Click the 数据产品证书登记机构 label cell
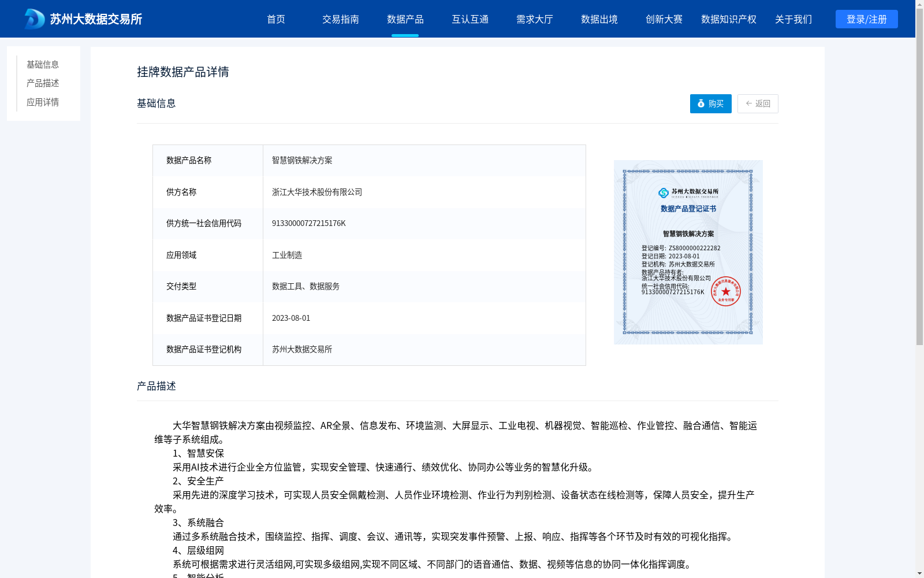 [x=208, y=349]
